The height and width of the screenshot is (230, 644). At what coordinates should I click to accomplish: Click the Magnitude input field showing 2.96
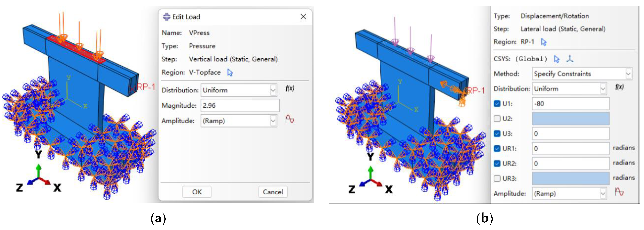click(x=240, y=105)
